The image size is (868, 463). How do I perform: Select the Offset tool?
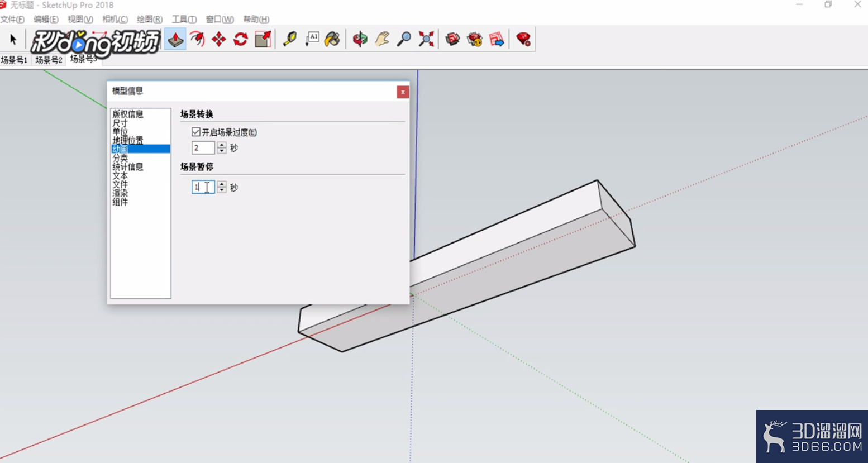click(197, 39)
